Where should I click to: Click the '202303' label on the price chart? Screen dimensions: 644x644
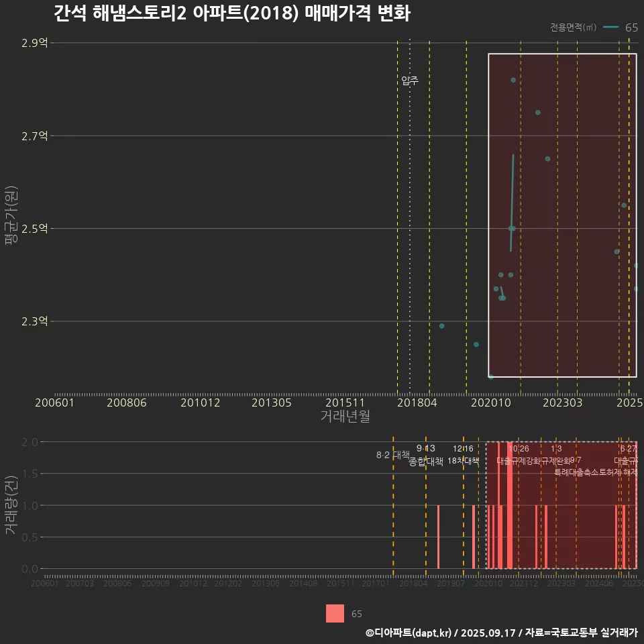tap(563, 402)
